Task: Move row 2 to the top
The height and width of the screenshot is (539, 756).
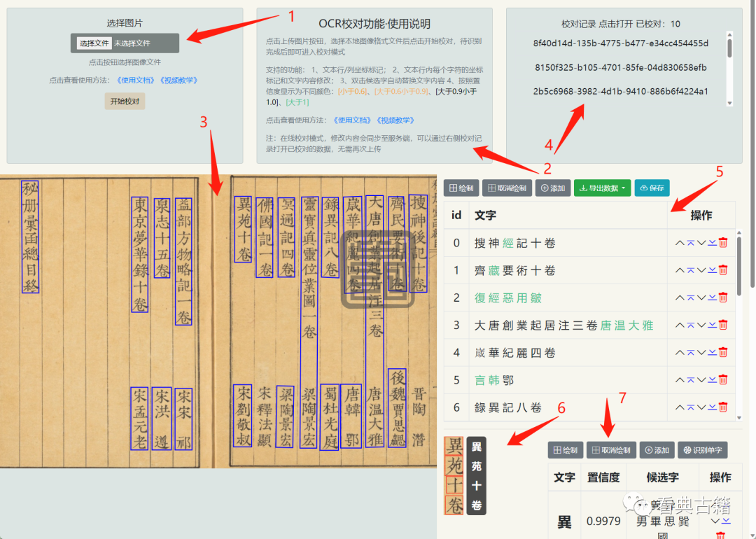Action: click(x=690, y=297)
